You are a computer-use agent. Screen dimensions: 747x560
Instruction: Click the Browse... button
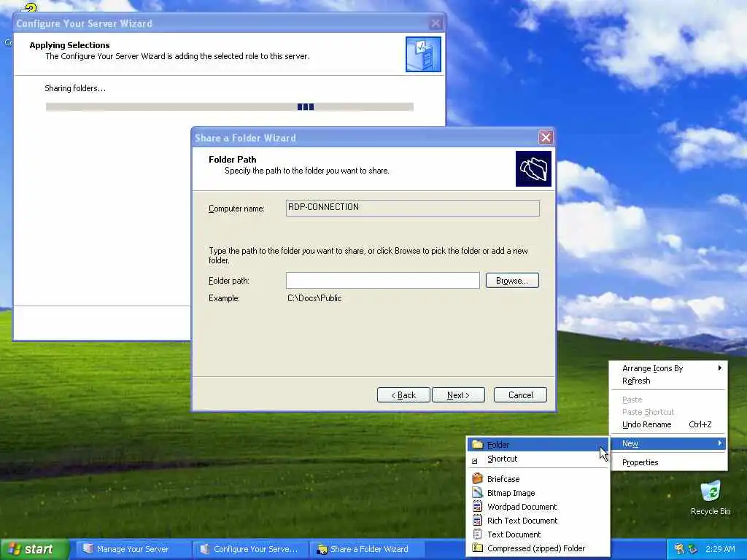(x=512, y=281)
